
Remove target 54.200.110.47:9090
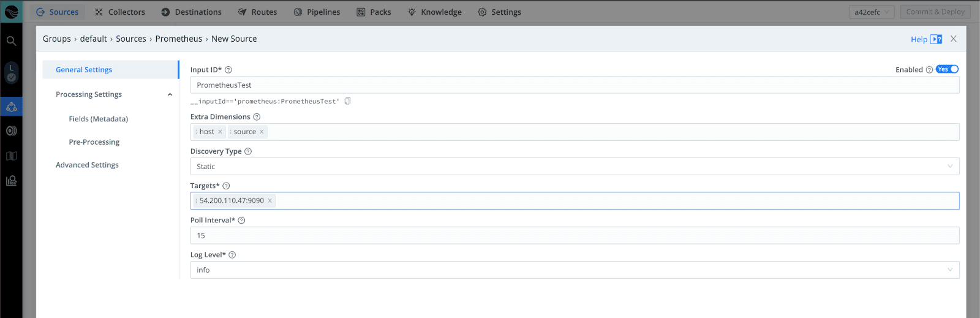269,200
